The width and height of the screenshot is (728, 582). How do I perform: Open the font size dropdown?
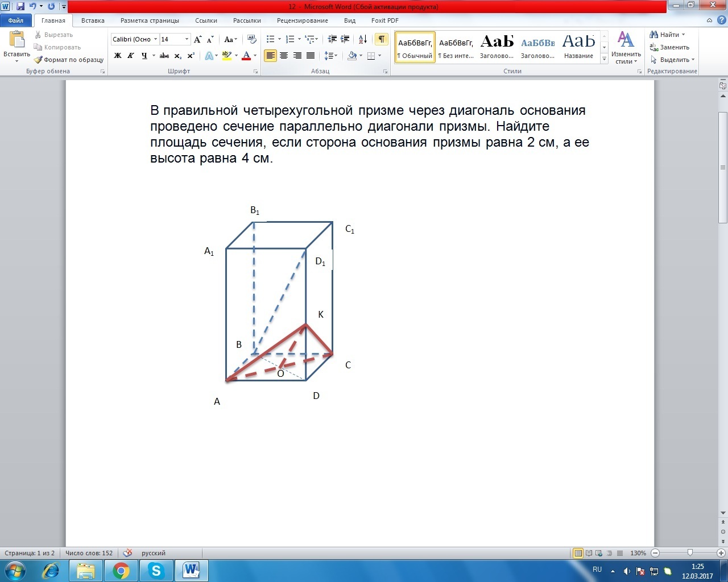click(x=187, y=39)
